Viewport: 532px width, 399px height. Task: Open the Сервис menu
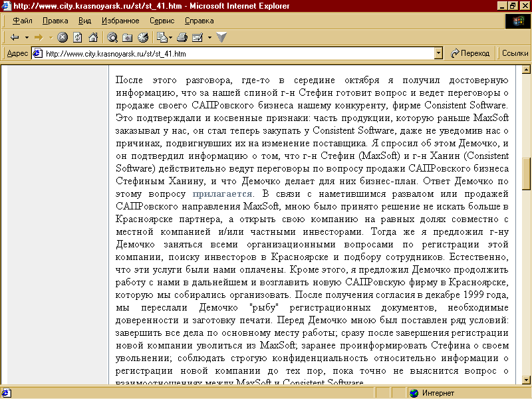click(162, 21)
